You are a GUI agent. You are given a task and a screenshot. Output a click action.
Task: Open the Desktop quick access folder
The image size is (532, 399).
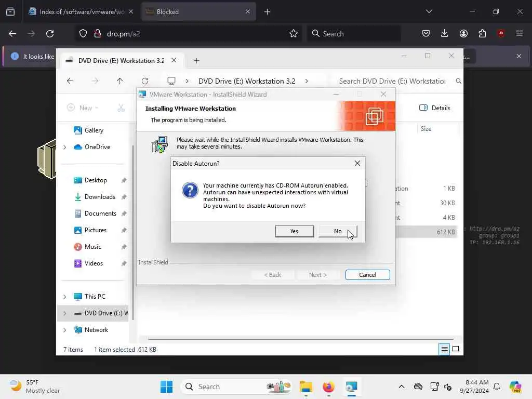[x=96, y=180]
